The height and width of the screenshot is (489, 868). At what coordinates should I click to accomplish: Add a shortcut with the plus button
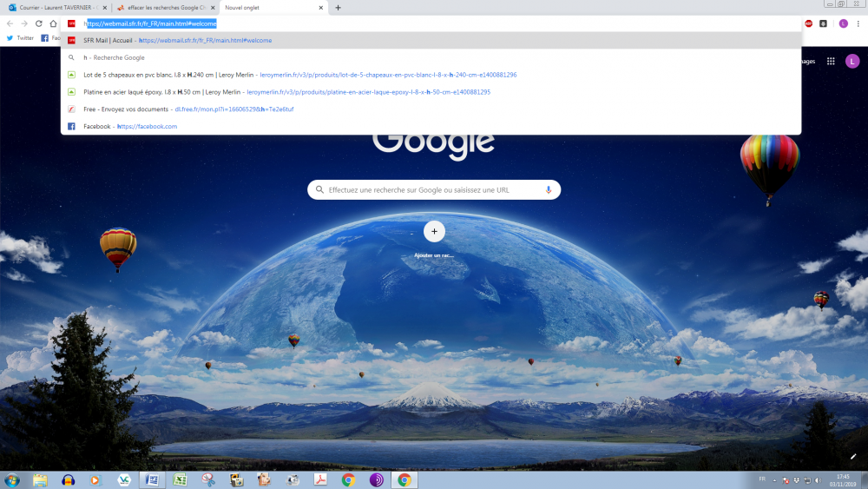click(434, 232)
